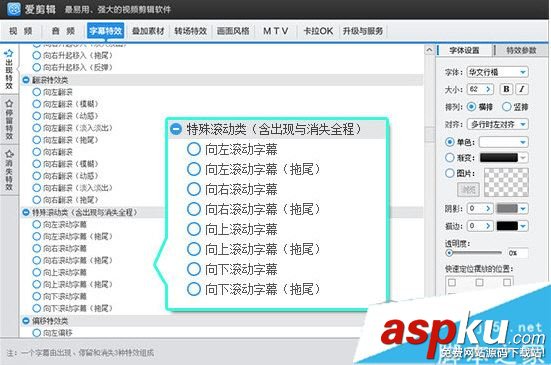
Task: Switch to the 音频 tab
Action: [x=63, y=31]
